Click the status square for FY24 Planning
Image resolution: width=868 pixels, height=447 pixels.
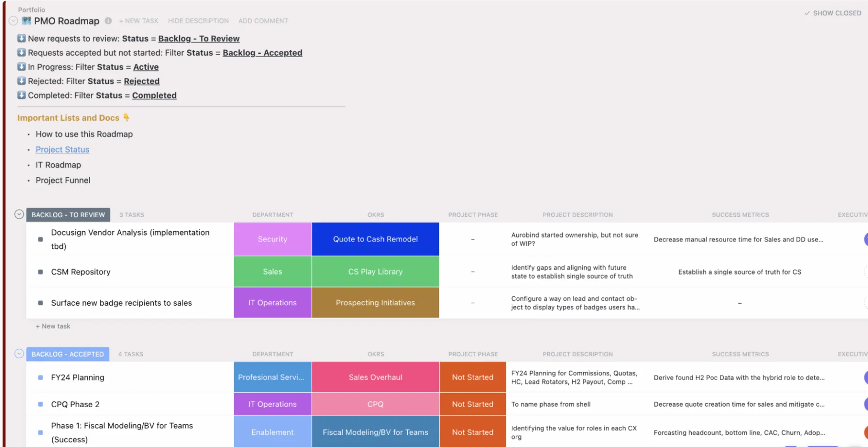pos(40,377)
